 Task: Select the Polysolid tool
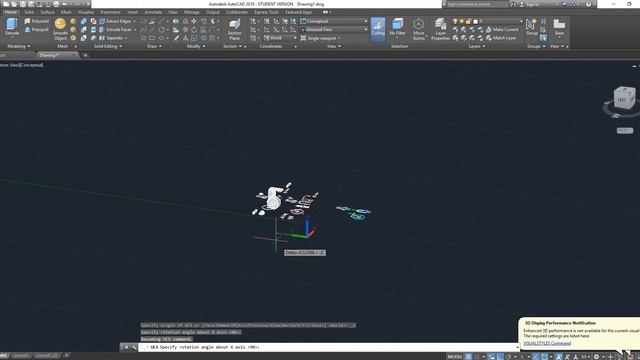(36, 21)
